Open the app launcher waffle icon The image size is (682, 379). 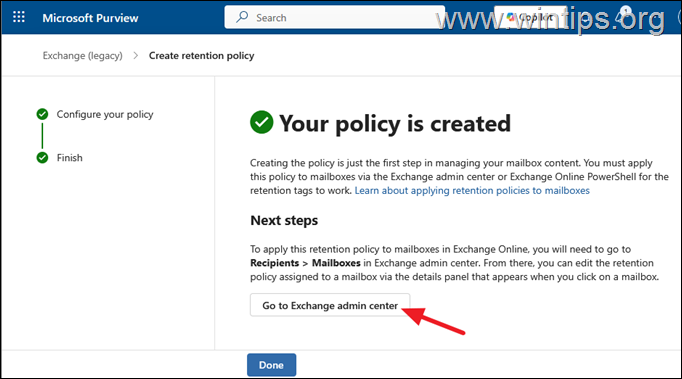tap(19, 17)
